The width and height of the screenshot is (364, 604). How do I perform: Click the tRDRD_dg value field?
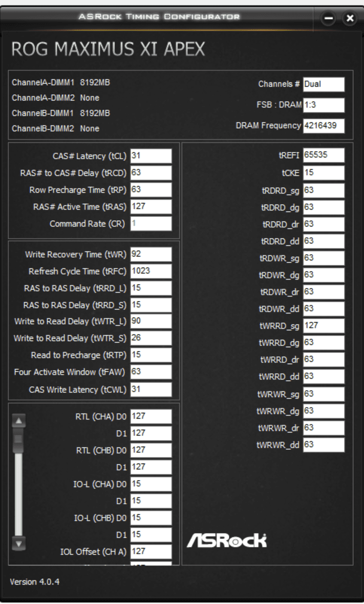(x=324, y=207)
